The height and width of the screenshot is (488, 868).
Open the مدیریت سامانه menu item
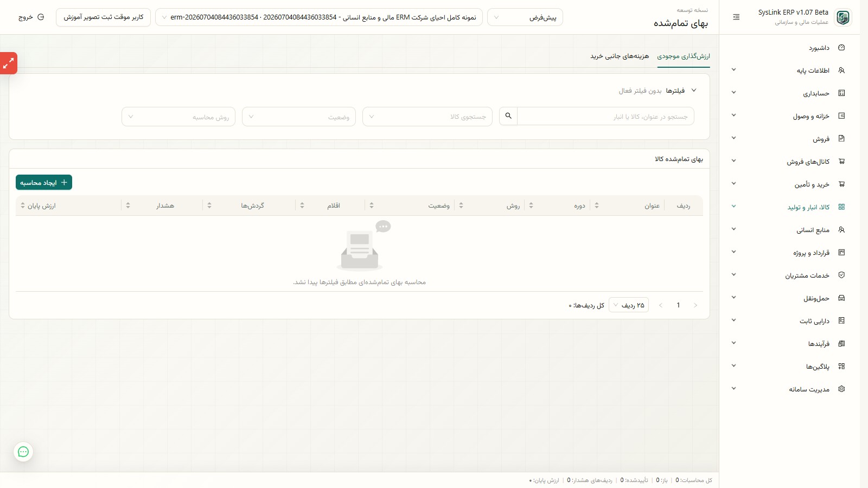pos(789,389)
